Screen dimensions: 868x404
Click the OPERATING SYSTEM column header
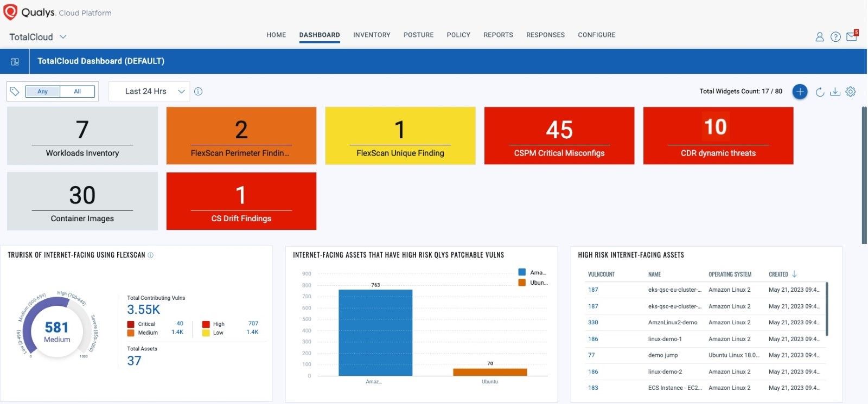[730, 274]
